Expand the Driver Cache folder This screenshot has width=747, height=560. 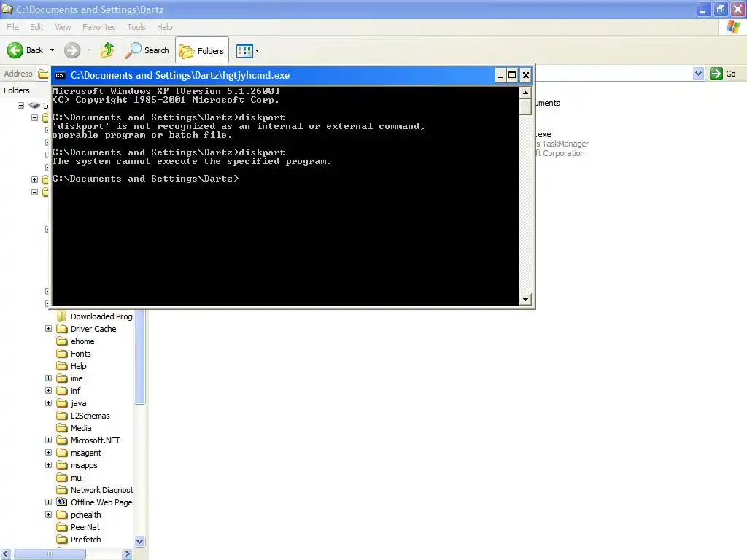click(48, 329)
